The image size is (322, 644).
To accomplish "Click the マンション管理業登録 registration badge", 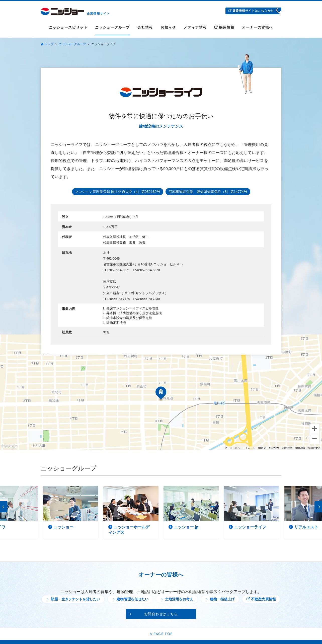I will tap(118, 192).
